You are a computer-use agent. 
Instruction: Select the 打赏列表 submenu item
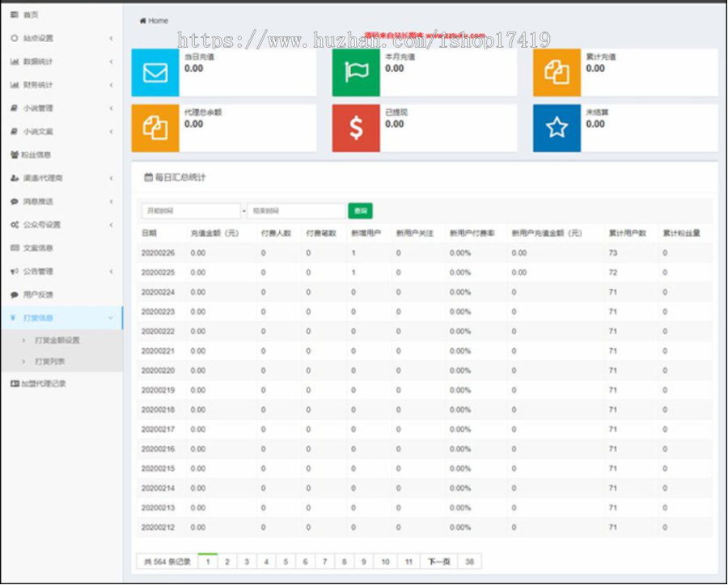pos(50,362)
